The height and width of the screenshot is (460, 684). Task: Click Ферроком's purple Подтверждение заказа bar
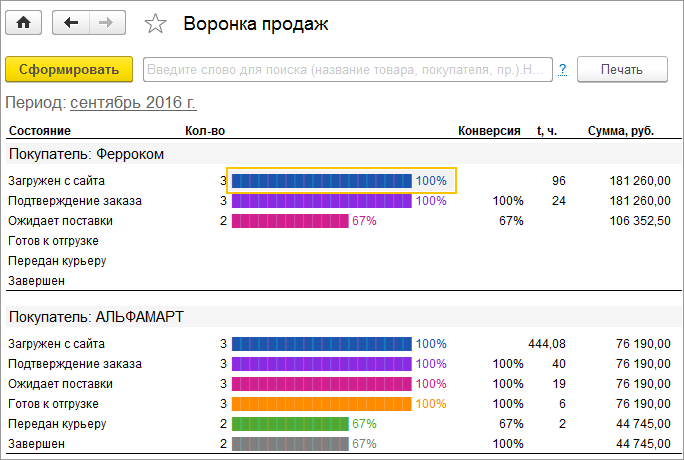tap(321, 201)
